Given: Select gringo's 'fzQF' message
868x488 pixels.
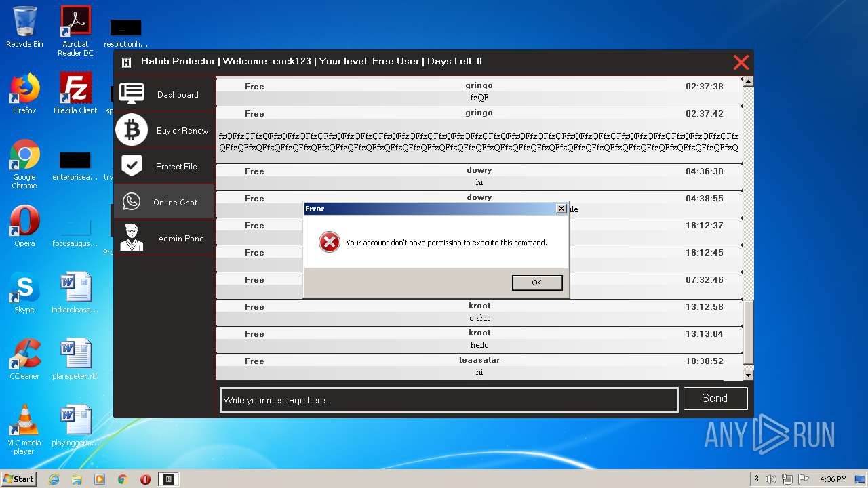Looking at the screenshot, I should point(479,98).
